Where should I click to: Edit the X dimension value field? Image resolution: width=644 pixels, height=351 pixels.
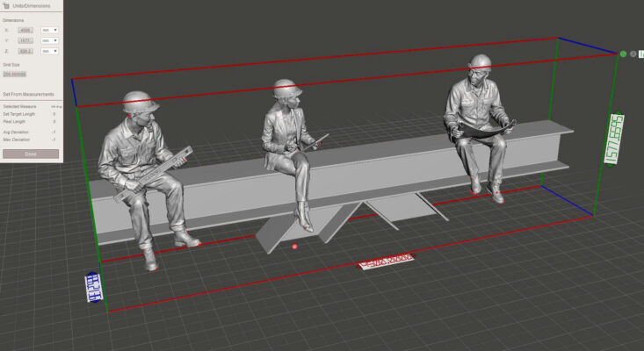click(25, 30)
